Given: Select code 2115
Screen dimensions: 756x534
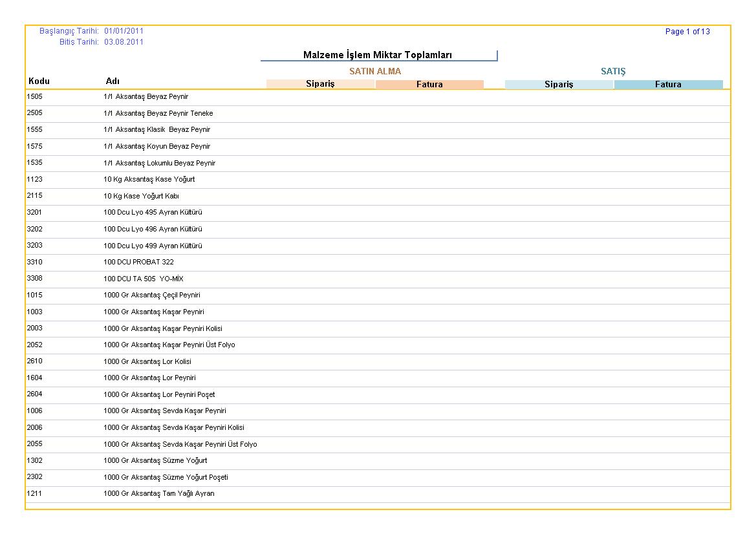Looking at the screenshot, I should coord(35,195).
